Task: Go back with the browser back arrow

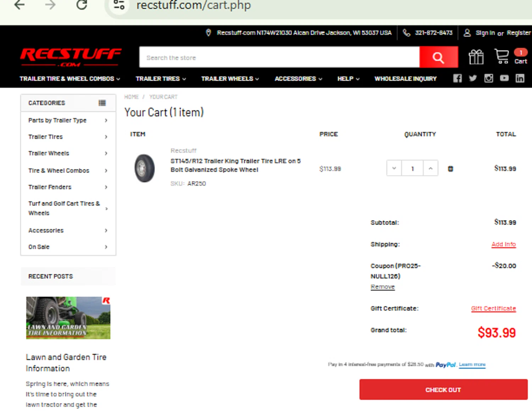Action: 20,5
